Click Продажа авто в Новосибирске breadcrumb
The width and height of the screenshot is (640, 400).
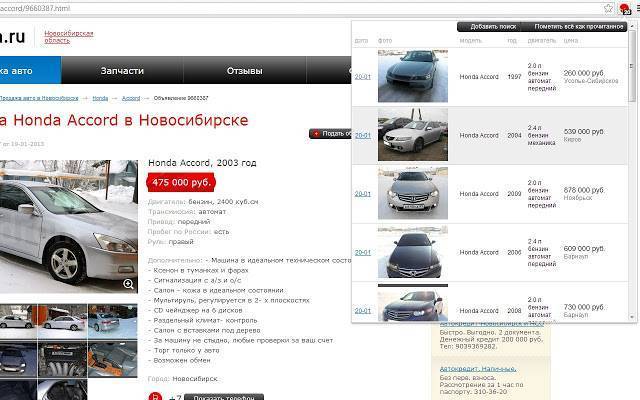[x=39, y=98]
